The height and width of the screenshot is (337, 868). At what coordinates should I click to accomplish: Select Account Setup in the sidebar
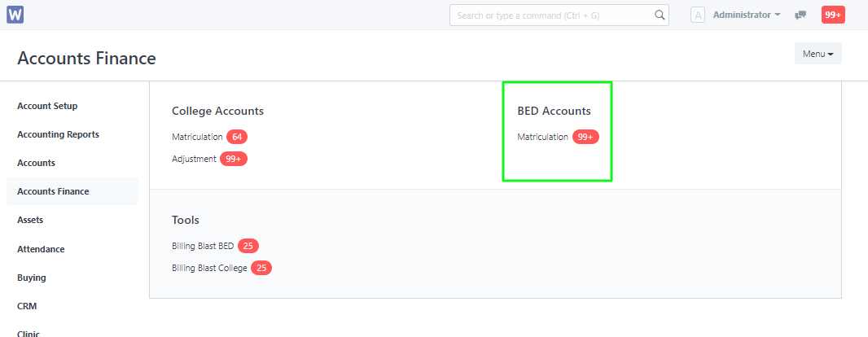[47, 106]
